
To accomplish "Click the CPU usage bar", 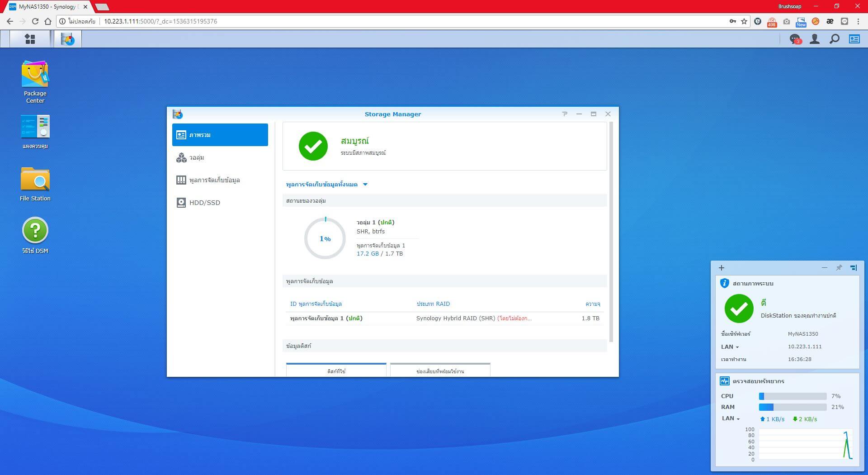I will pos(793,396).
